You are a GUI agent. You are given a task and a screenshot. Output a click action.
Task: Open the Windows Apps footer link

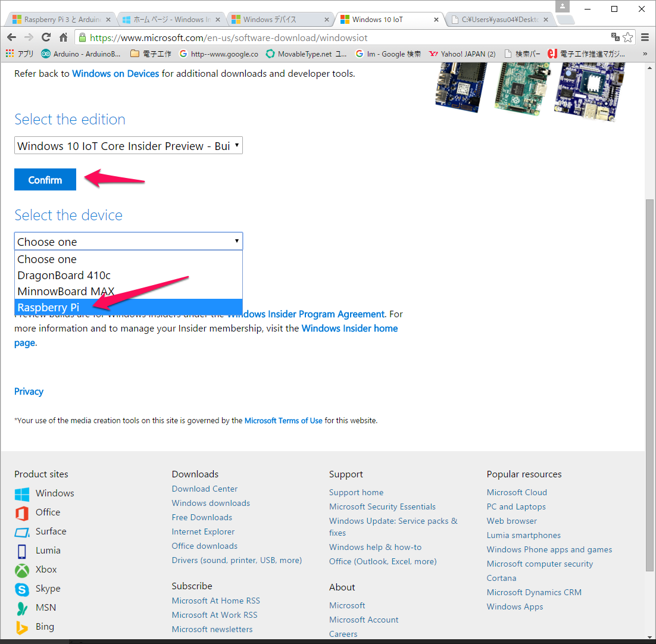[514, 607]
